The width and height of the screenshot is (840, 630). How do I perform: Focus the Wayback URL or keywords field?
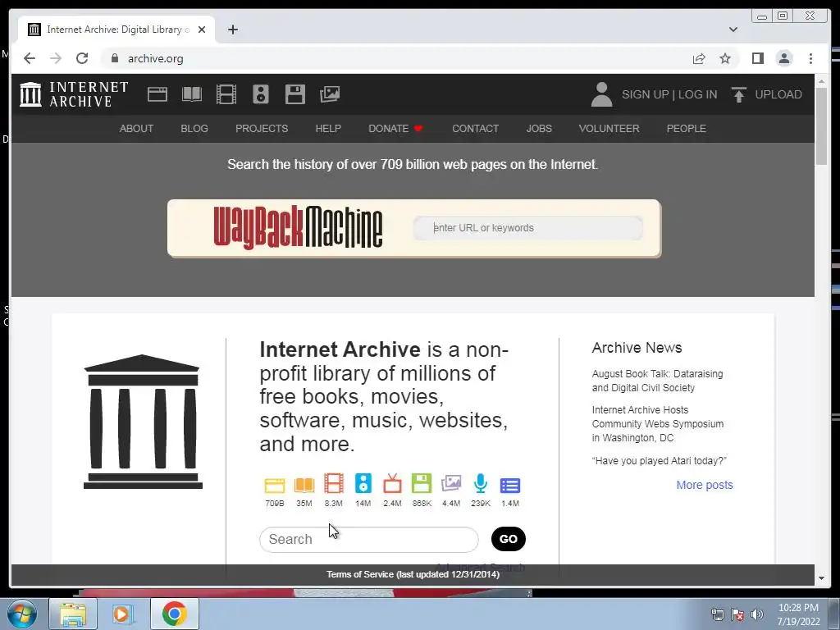click(528, 228)
